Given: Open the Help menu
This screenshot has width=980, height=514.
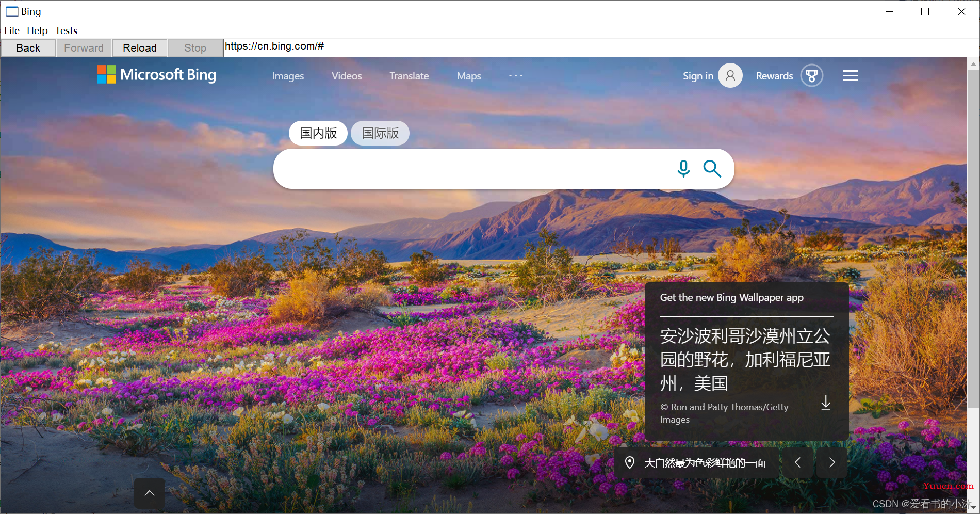Looking at the screenshot, I should click(37, 30).
